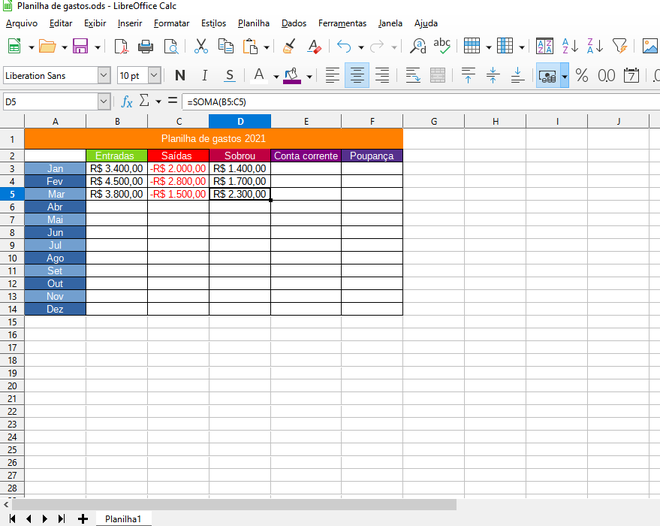Add a new sheet with plus button
The image size is (660, 526).
(82, 519)
